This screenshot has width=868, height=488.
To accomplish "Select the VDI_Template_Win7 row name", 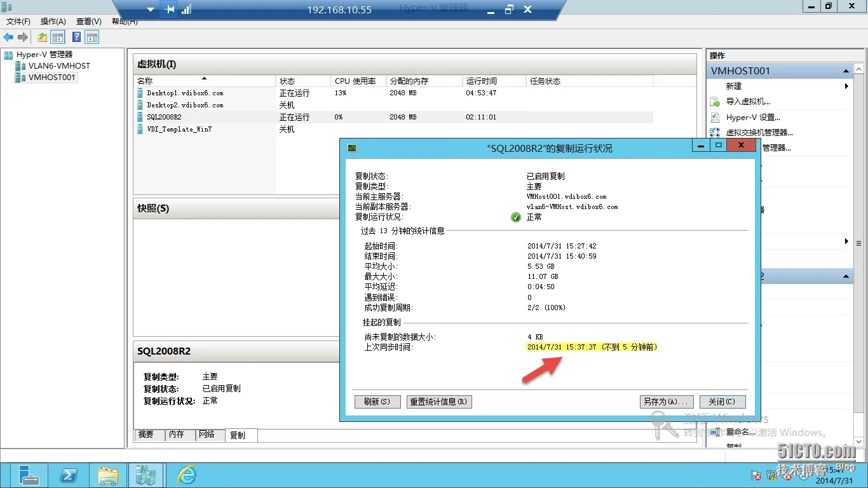I will (x=179, y=129).
